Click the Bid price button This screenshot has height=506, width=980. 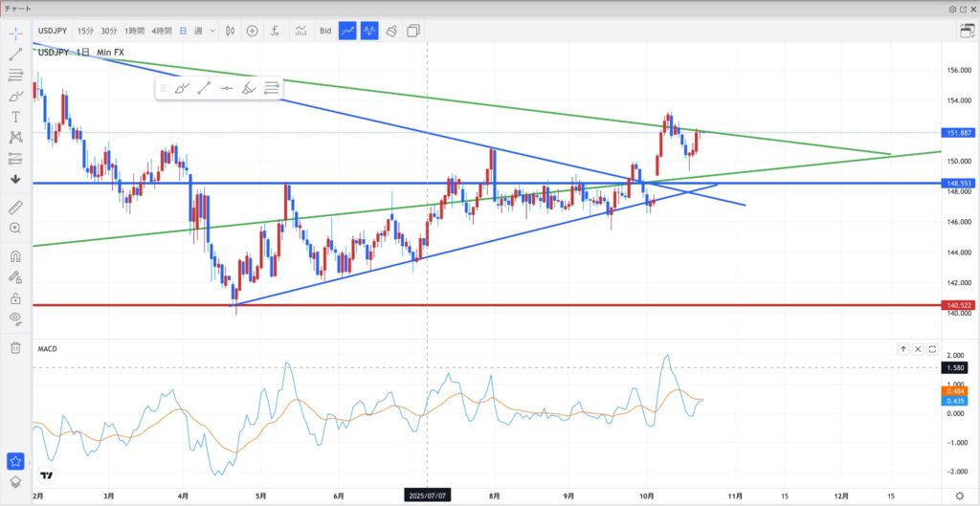(x=325, y=31)
